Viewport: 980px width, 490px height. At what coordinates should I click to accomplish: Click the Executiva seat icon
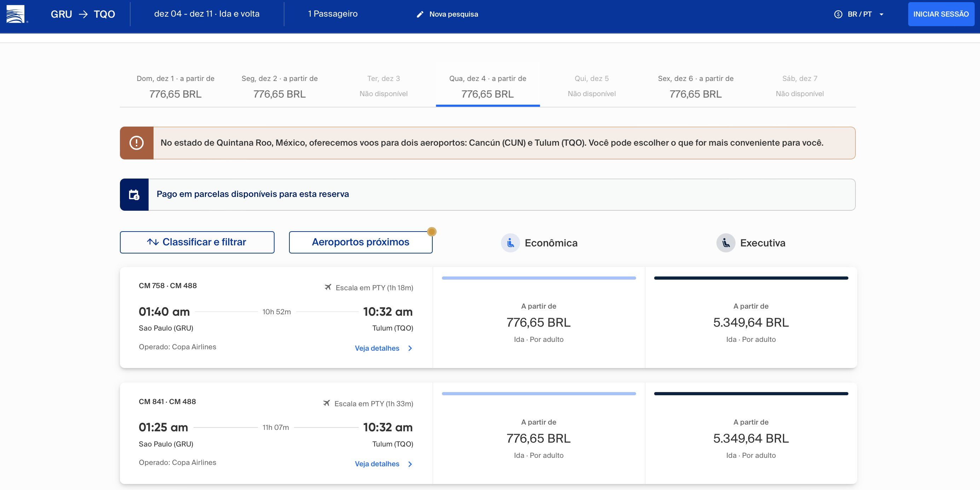(726, 243)
